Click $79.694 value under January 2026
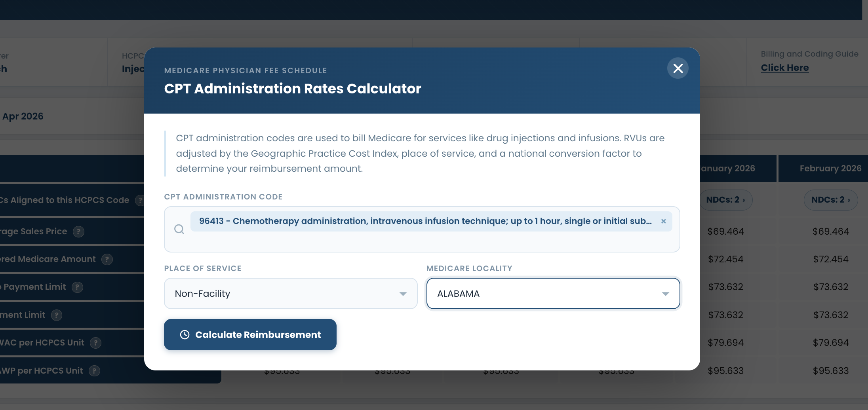Viewport: 868px width, 410px height. pos(725,343)
